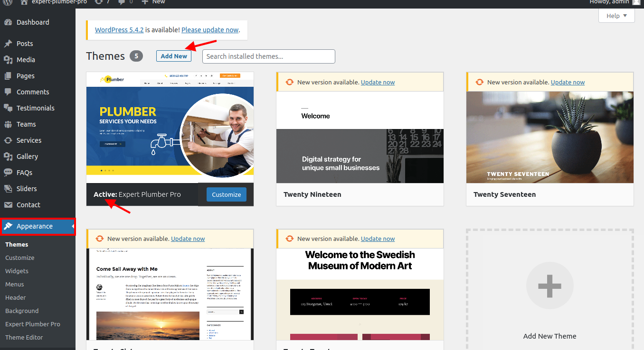Open Widgets submenu item
This screenshot has height=350, width=644.
pos(17,271)
